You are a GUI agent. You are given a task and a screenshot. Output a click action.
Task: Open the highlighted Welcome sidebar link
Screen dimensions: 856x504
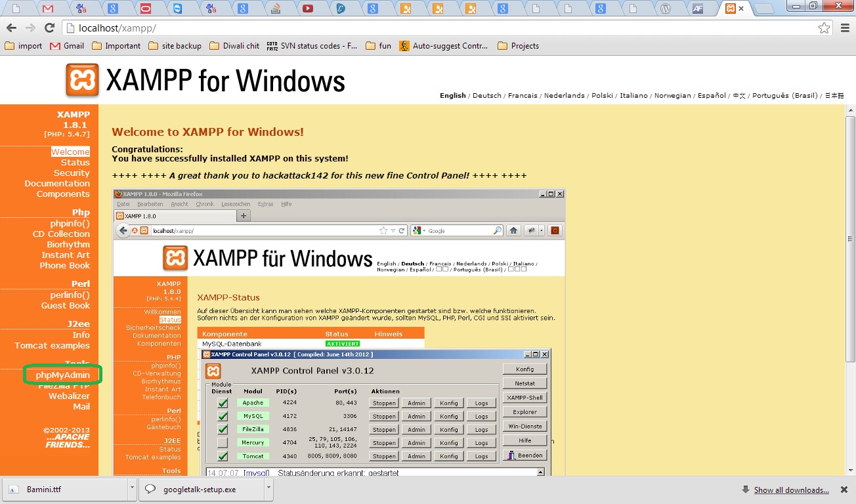point(70,152)
